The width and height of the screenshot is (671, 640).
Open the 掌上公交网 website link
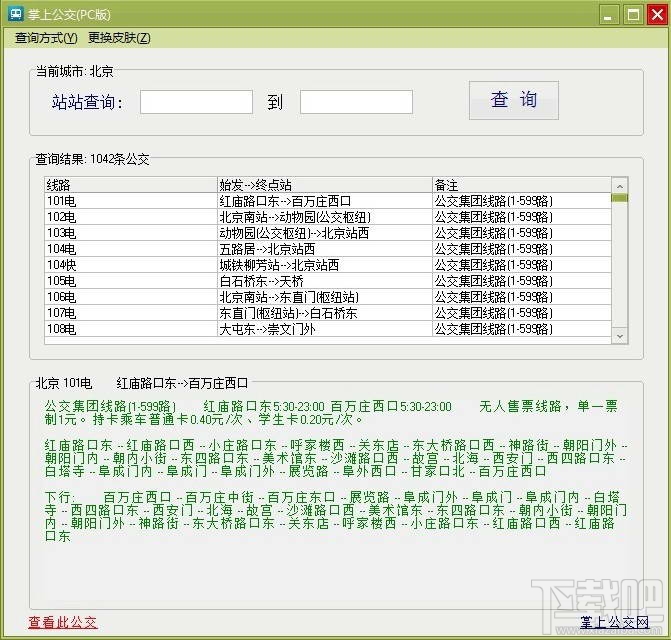click(x=615, y=622)
